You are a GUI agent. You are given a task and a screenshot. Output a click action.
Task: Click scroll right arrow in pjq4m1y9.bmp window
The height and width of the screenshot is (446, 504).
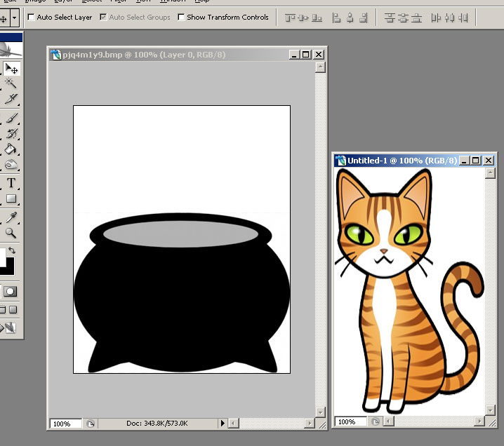310,423
